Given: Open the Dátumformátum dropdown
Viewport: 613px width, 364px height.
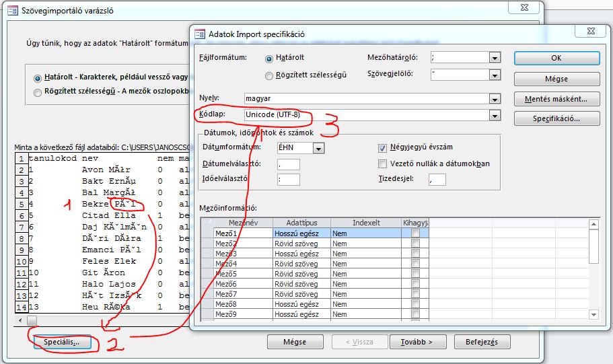Looking at the screenshot, I should point(318,148).
